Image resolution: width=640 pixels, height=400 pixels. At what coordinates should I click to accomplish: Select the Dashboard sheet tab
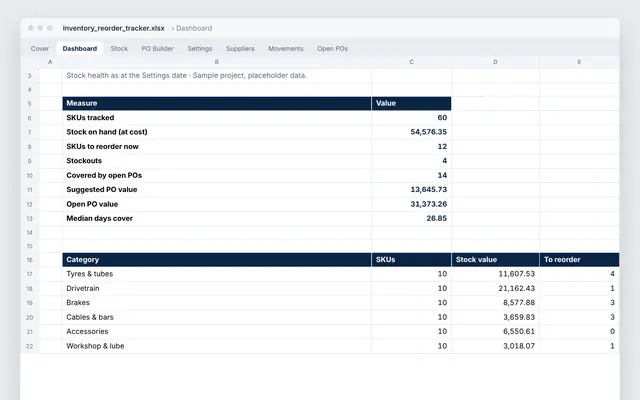pyautogui.click(x=80, y=49)
